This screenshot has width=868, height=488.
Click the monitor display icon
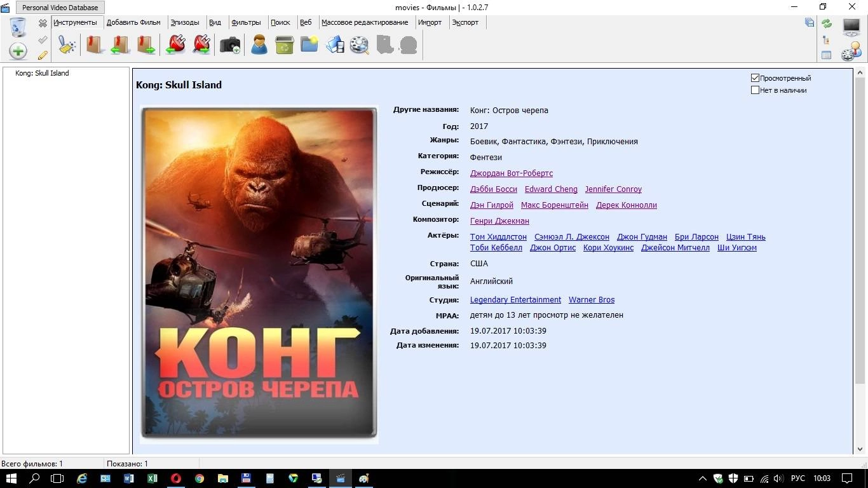[x=851, y=26]
